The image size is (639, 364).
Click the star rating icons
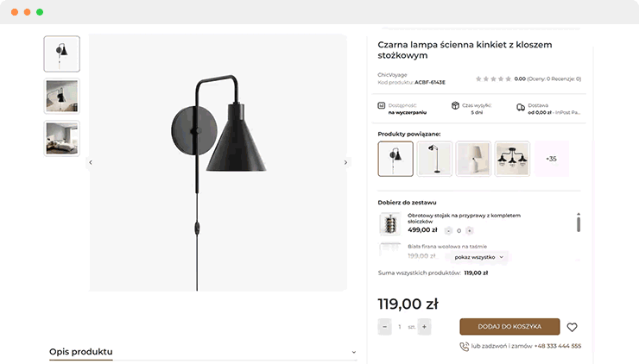[x=492, y=79]
